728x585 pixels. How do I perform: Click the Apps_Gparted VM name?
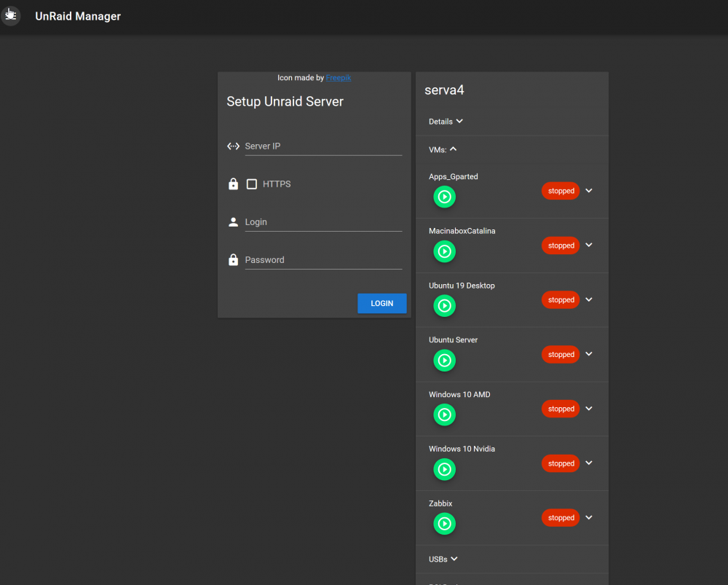pyautogui.click(x=453, y=176)
